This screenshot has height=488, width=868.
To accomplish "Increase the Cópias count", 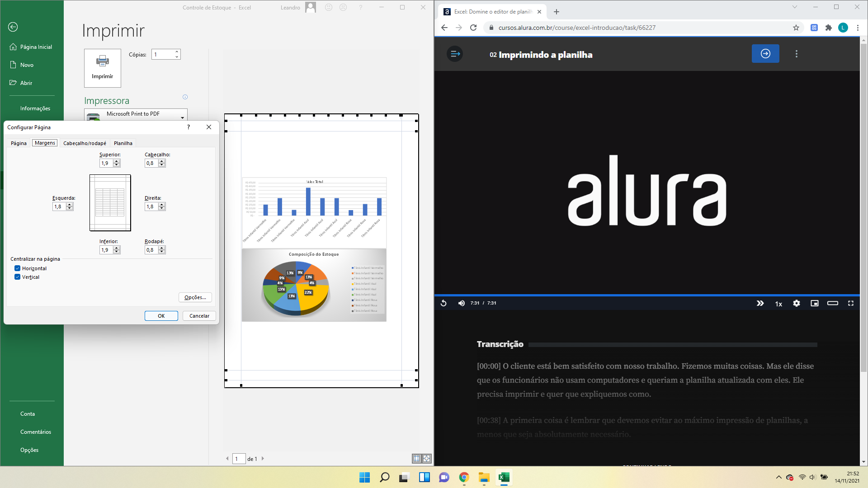I will coord(177,52).
